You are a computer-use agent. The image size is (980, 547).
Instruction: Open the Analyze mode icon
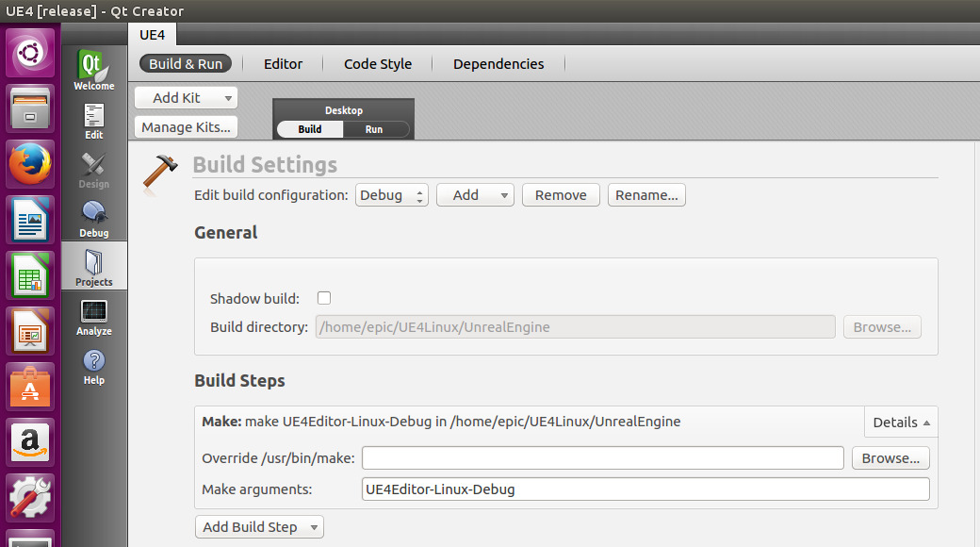point(93,317)
